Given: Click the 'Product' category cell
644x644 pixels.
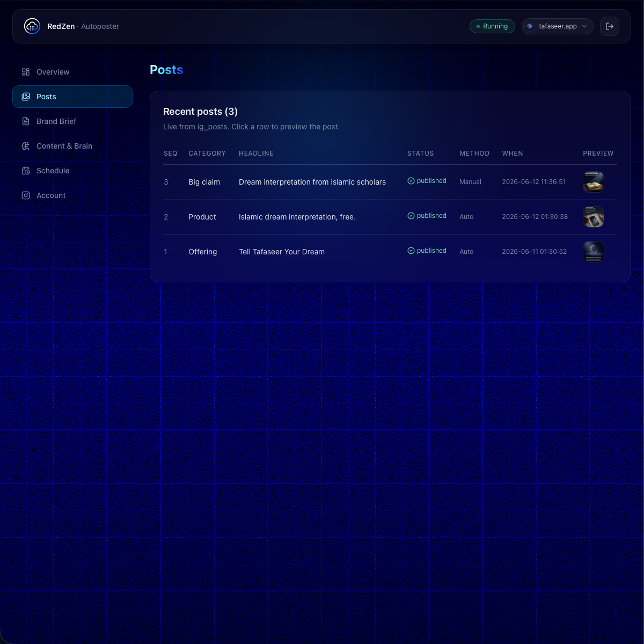Looking at the screenshot, I should click(x=202, y=217).
